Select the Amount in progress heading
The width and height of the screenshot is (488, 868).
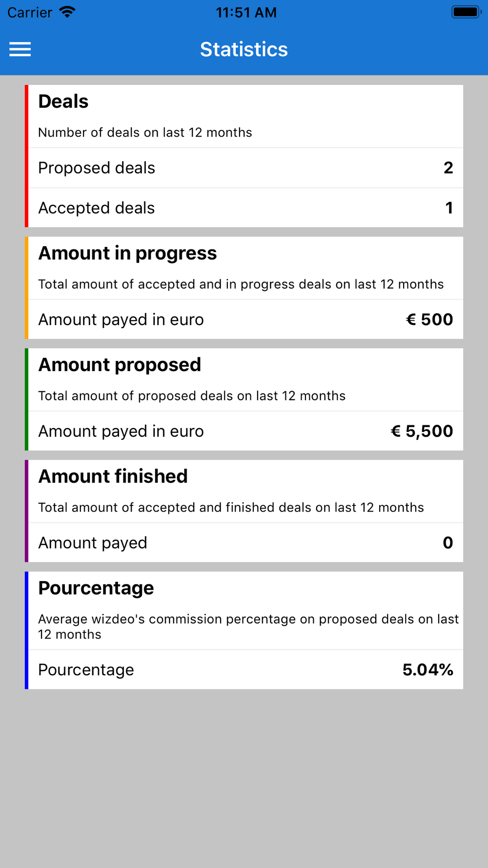[x=127, y=253]
